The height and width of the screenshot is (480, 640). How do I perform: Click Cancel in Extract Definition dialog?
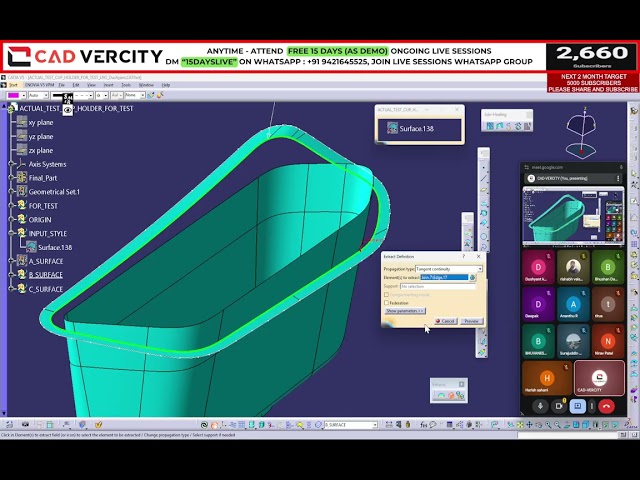coord(445,321)
